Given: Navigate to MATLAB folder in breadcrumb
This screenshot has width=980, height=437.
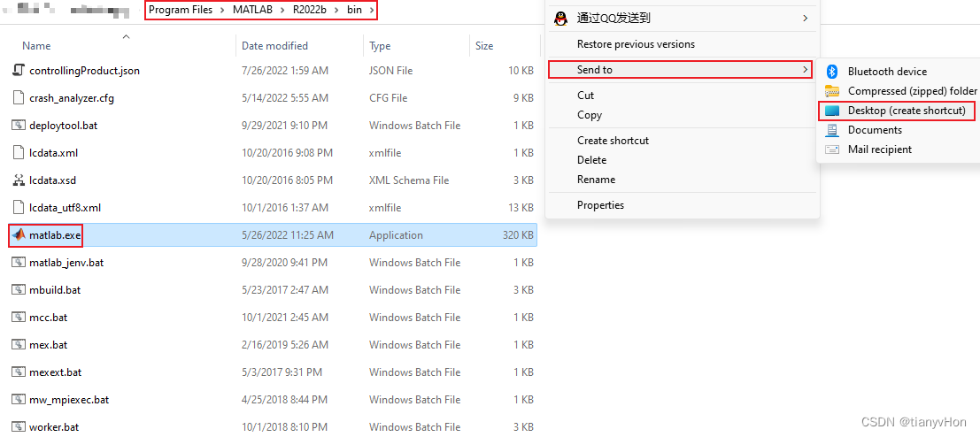Looking at the screenshot, I should (x=252, y=11).
